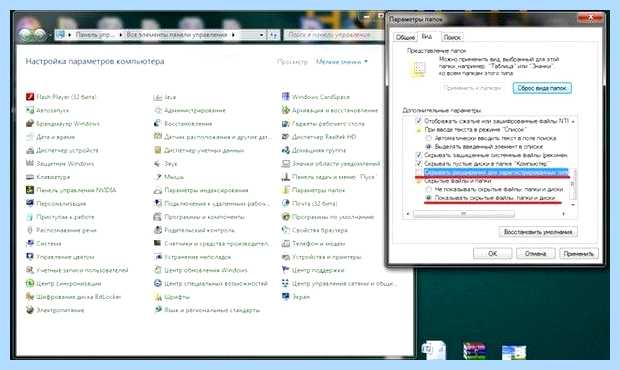Click the vertical scrollbar thumb in settings list
620x370 pixels.
[x=573, y=184]
